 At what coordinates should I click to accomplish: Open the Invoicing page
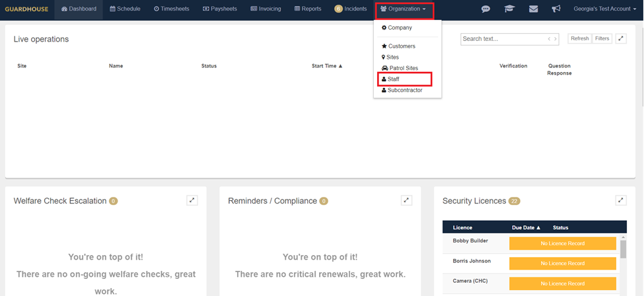coord(266,9)
